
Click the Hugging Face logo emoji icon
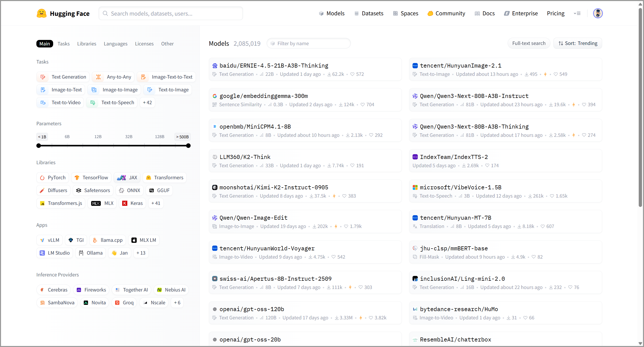coord(41,13)
